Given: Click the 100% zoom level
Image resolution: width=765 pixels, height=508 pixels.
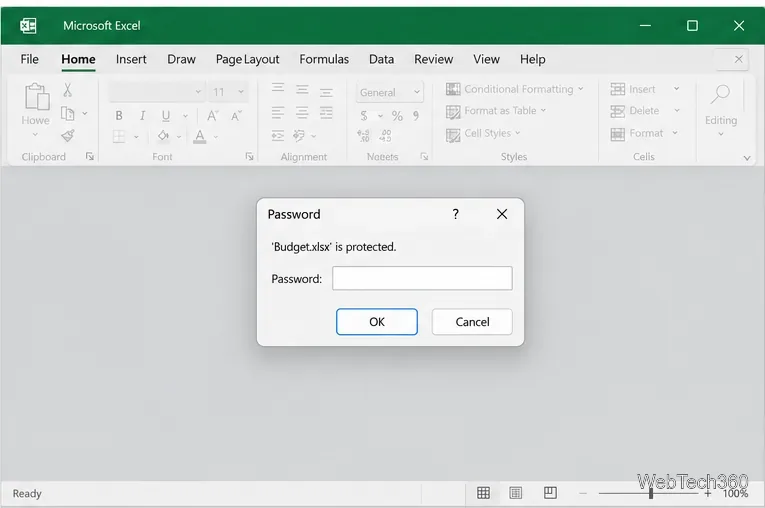Looking at the screenshot, I should pos(735,493).
